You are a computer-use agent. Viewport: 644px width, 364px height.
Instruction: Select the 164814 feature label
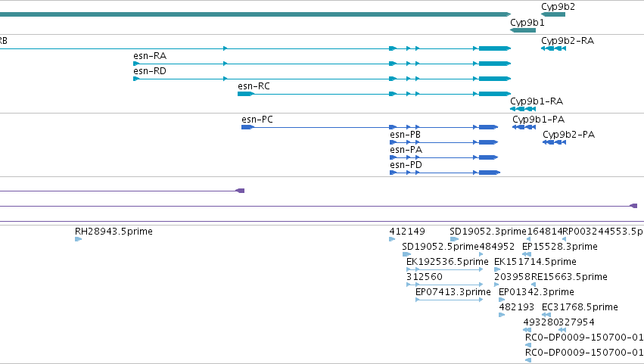click(x=545, y=232)
